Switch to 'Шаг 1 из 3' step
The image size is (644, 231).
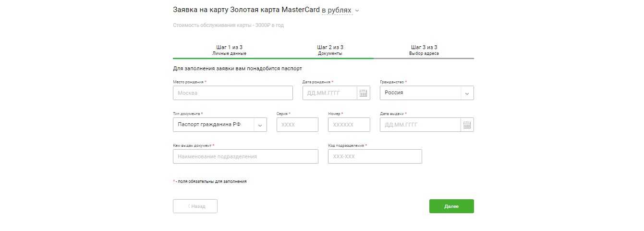click(229, 50)
